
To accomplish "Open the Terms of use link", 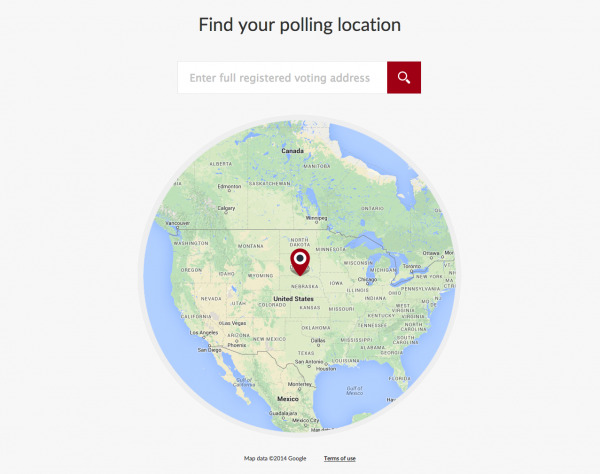I will [x=340, y=458].
